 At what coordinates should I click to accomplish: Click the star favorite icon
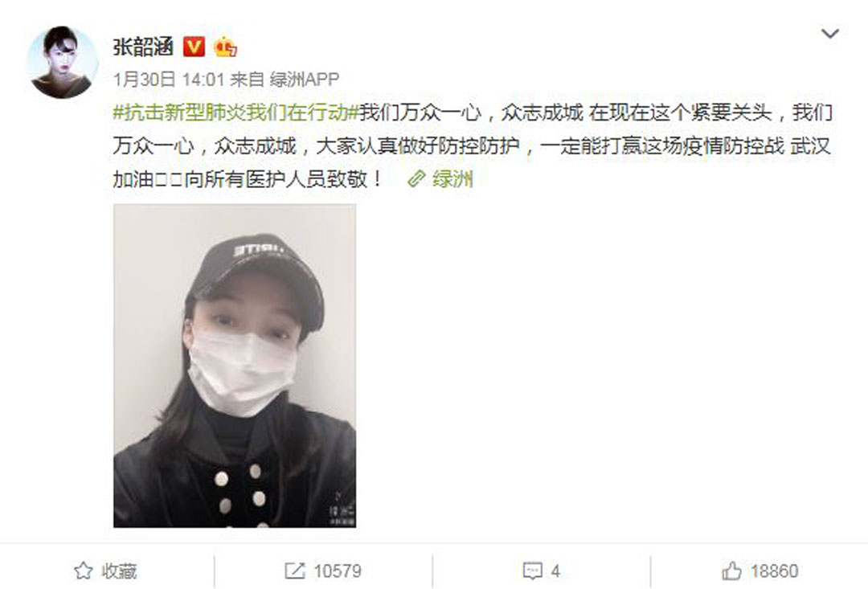click(84, 571)
